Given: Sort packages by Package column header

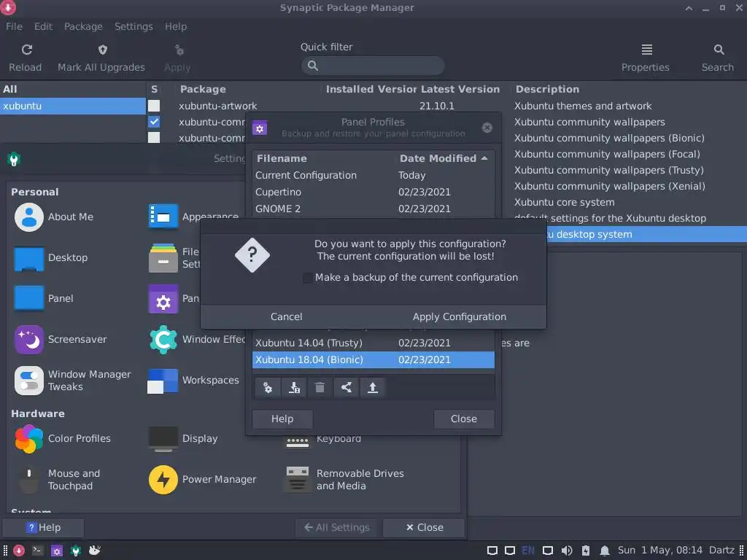Looking at the screenshot, I should click(x=249, y=89).
